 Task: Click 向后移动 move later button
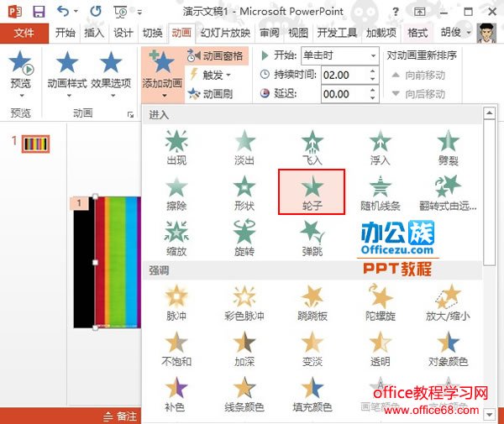[419, 94]
